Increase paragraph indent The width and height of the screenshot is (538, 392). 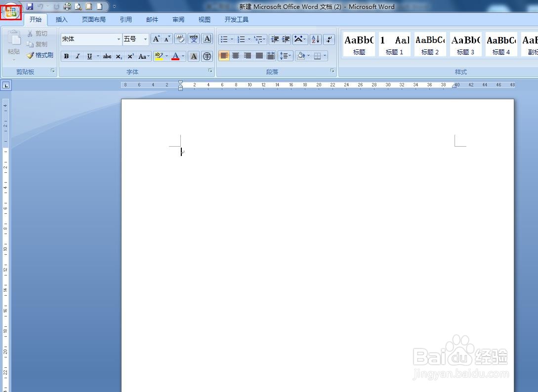pyautogui.click(x=286, y=39)
